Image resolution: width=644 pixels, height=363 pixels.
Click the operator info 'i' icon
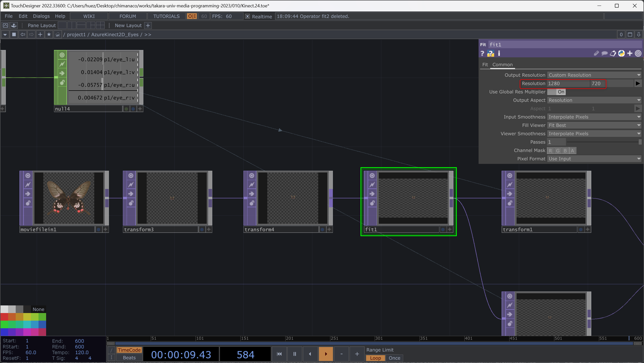click(499, 54)
